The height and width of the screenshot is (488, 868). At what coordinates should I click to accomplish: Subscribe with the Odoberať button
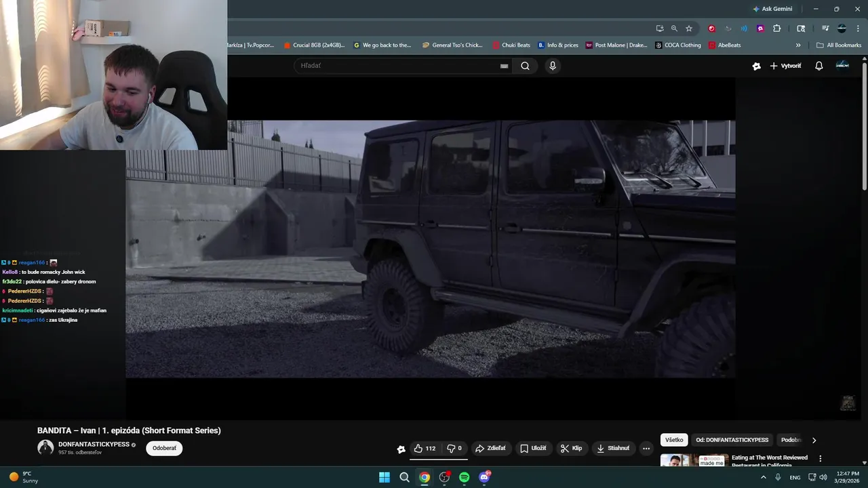click(x=164, y=448)
